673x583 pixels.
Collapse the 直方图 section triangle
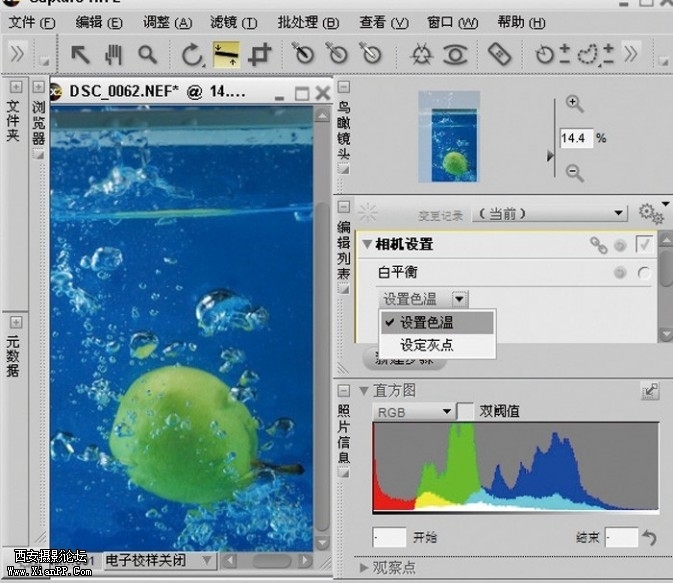click(364, 391)
